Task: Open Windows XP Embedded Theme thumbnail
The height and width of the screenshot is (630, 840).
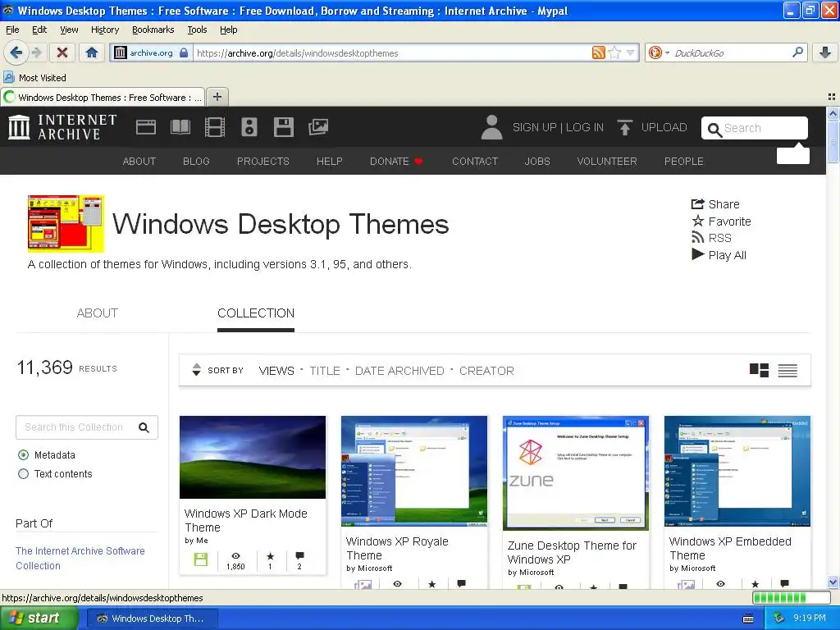Action: click(x=737, y=471)
